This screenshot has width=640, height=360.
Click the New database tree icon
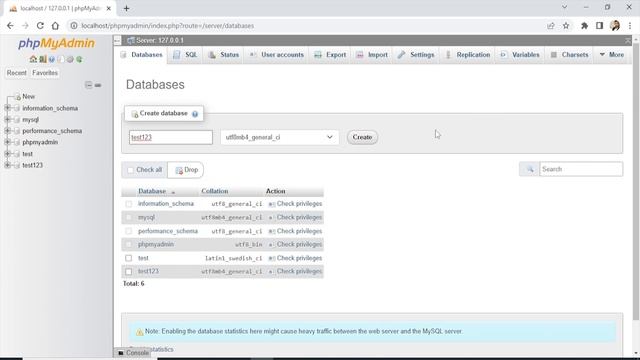(18, 97)
